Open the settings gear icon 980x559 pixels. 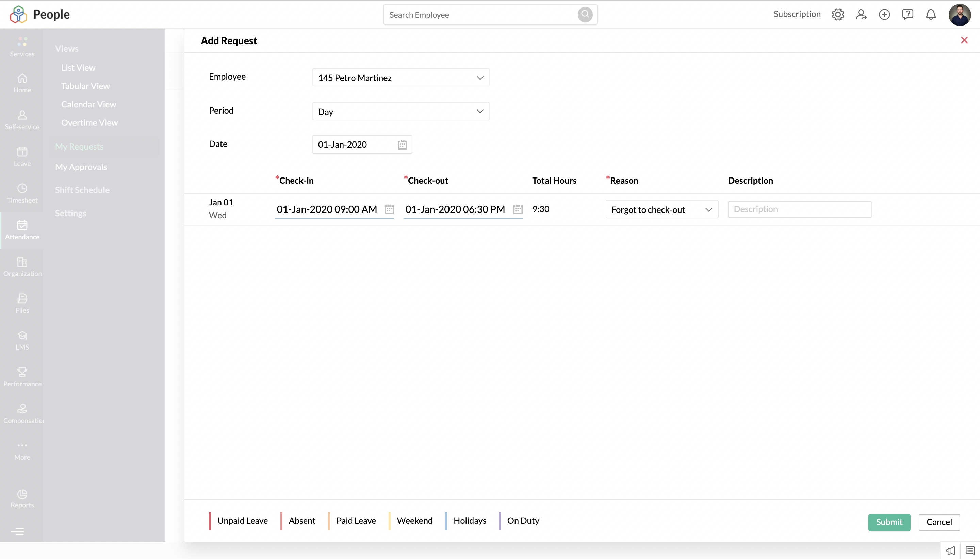click(838, 15)
